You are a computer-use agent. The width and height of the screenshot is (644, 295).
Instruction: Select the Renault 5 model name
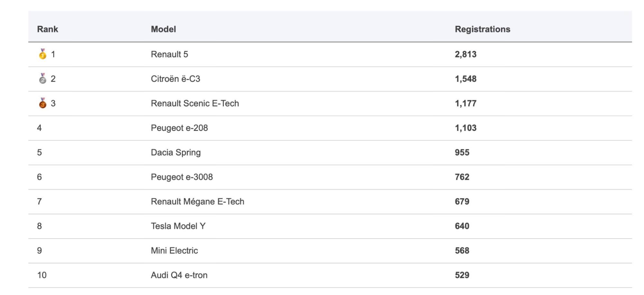click(169, 54)
